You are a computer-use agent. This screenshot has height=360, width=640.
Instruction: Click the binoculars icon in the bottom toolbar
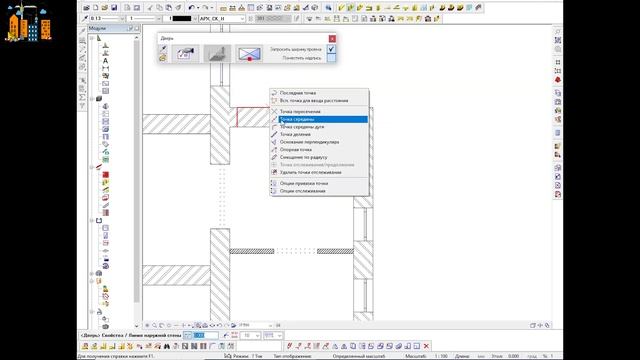pyautogui.click(x=167, y=346)
